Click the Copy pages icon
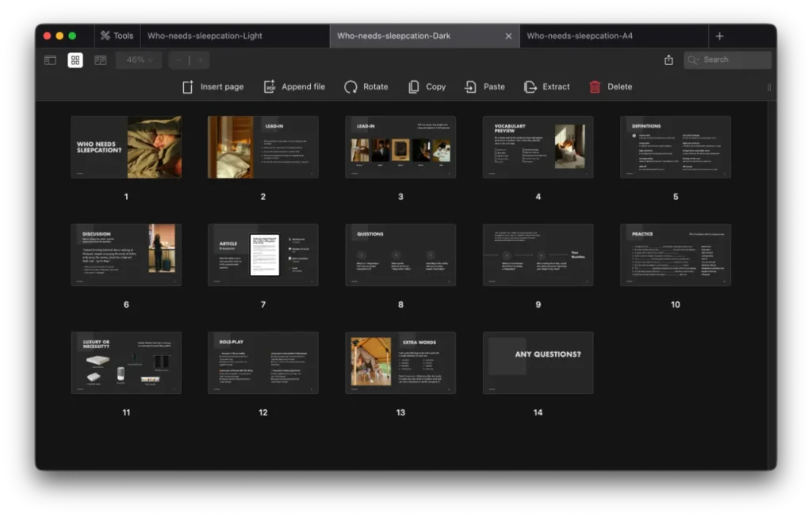812x517 pixels. pos(414,87)
